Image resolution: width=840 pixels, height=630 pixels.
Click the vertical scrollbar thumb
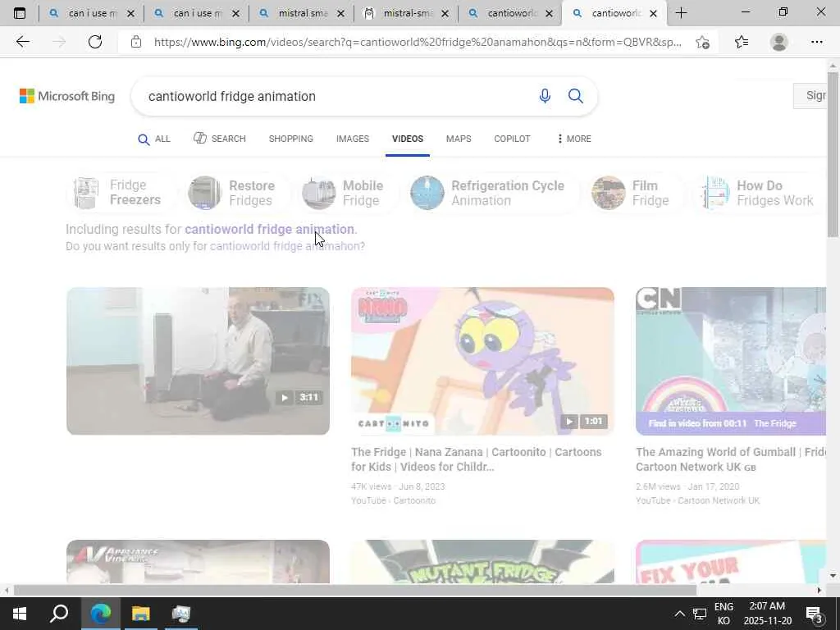[833, 154]
